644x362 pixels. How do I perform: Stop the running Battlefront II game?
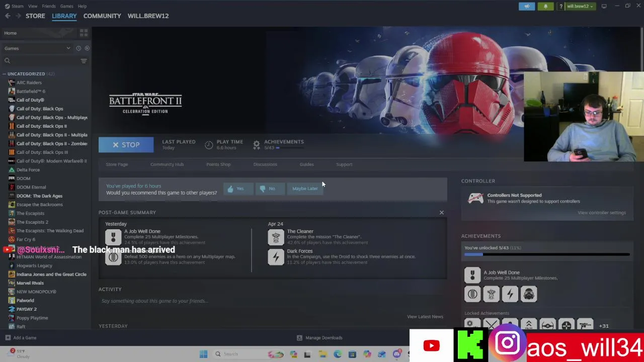pos(126,145)
